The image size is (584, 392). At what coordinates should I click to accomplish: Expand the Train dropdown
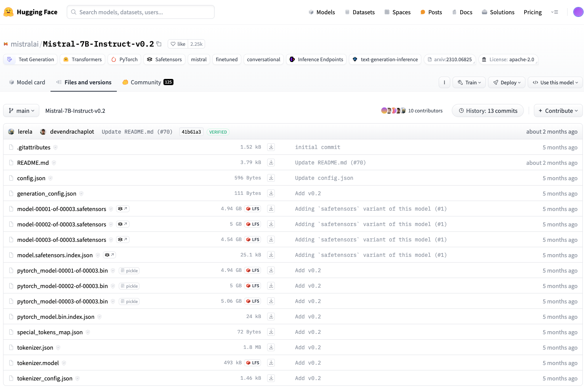click(x=469, y=82)
